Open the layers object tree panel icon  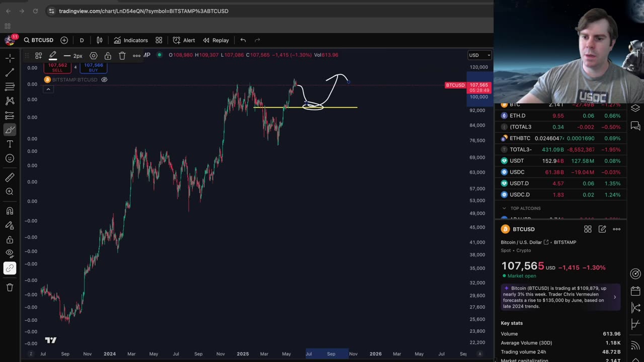pos(635,108)
